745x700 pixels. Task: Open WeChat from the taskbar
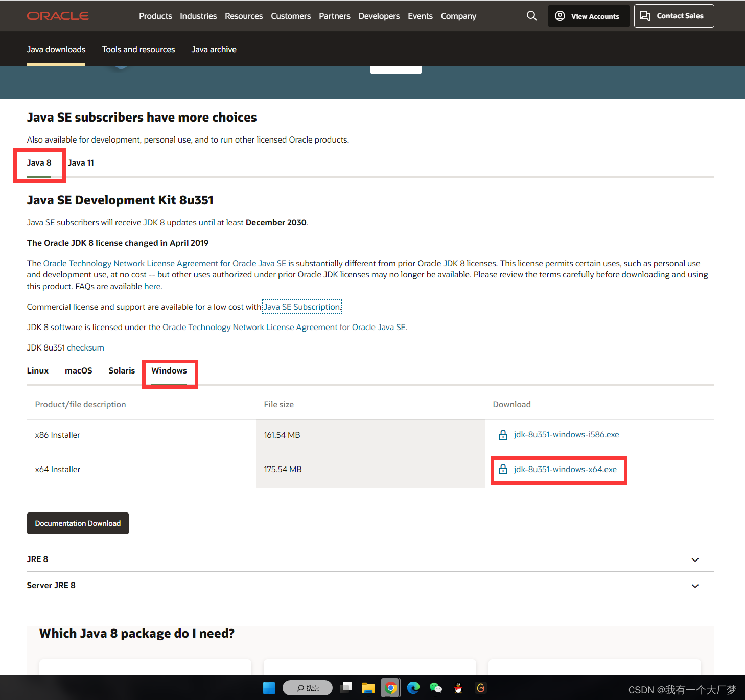[435, 688]
